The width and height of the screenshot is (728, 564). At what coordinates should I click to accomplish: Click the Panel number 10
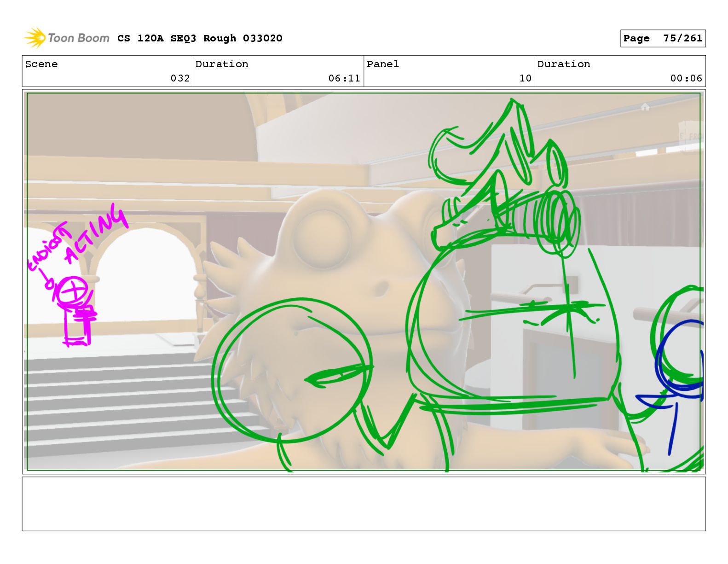click(526, 78)
